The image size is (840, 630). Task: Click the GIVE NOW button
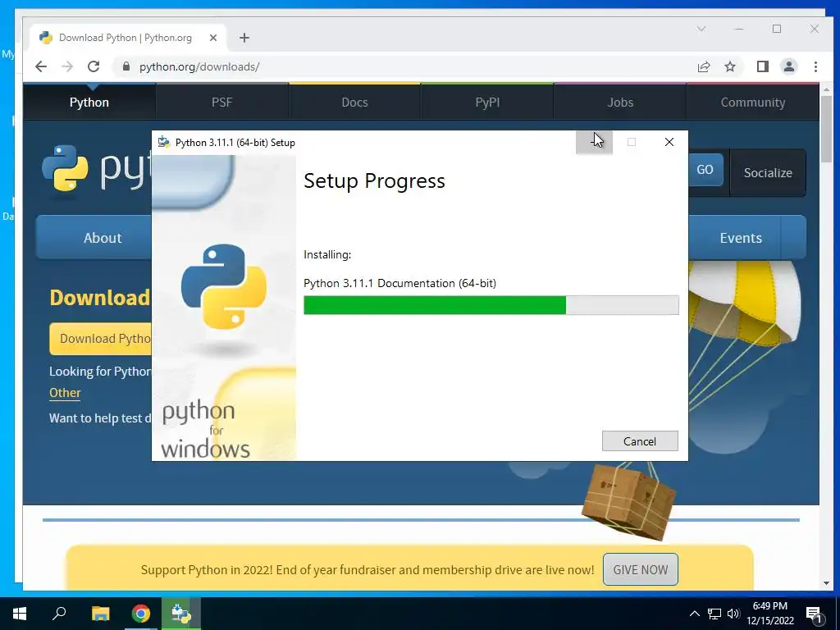640,569
